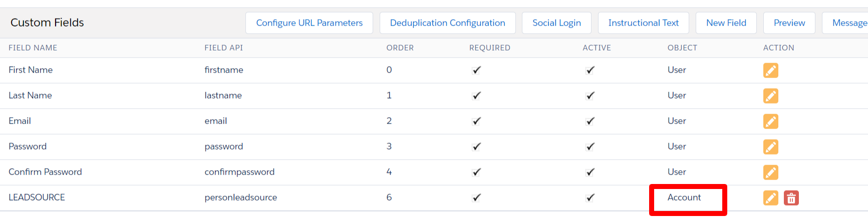Click the Required checkmark for LEADSOURCE
Viewport: 868px width, 221px height.
476,197
